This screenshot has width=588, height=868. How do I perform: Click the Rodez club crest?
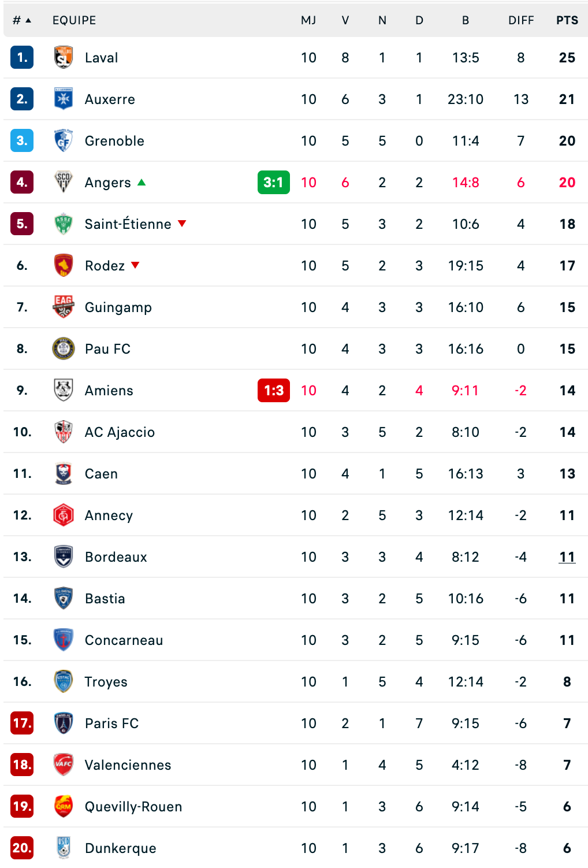point(63,265)
